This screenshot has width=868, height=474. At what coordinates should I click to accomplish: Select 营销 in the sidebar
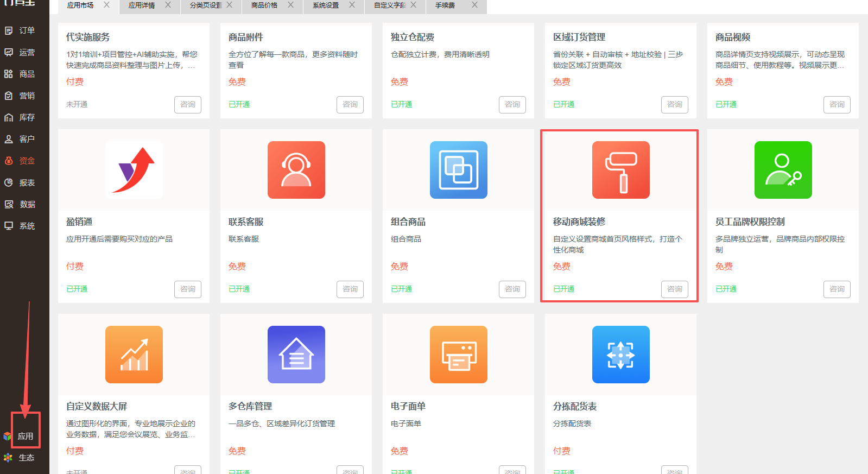coord(20,96)
